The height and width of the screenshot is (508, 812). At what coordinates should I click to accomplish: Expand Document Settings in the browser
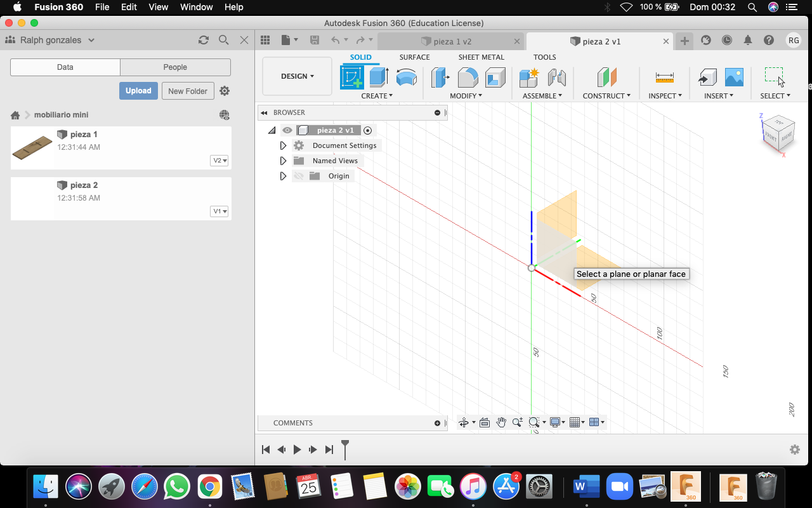click(283, 145)
